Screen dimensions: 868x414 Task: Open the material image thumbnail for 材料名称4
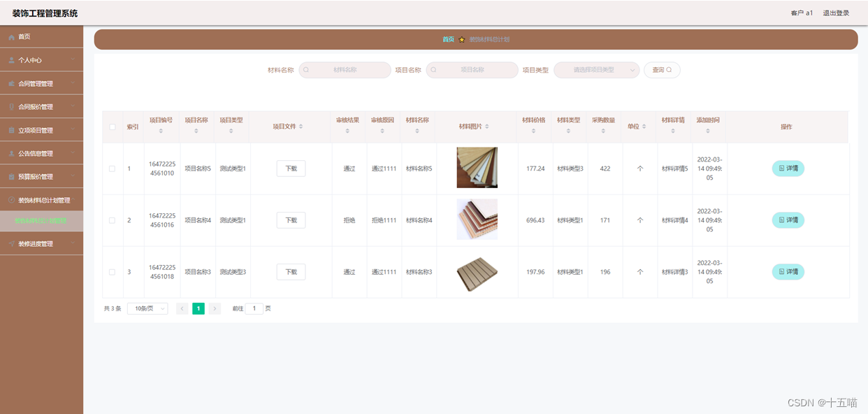pyautogui.click(x=477, y=220)
